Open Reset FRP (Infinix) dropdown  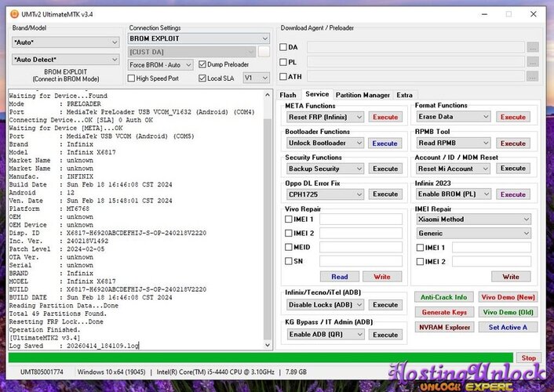(325, 117)
